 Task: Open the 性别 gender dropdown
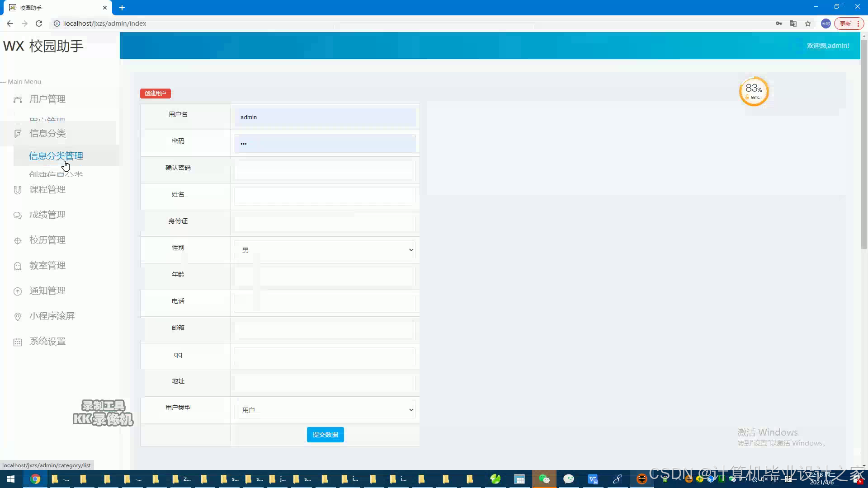click(325, 250)
